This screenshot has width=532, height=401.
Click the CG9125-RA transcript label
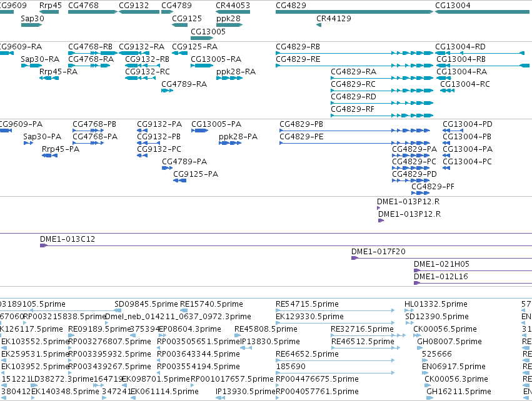click(x=195, y=46)
